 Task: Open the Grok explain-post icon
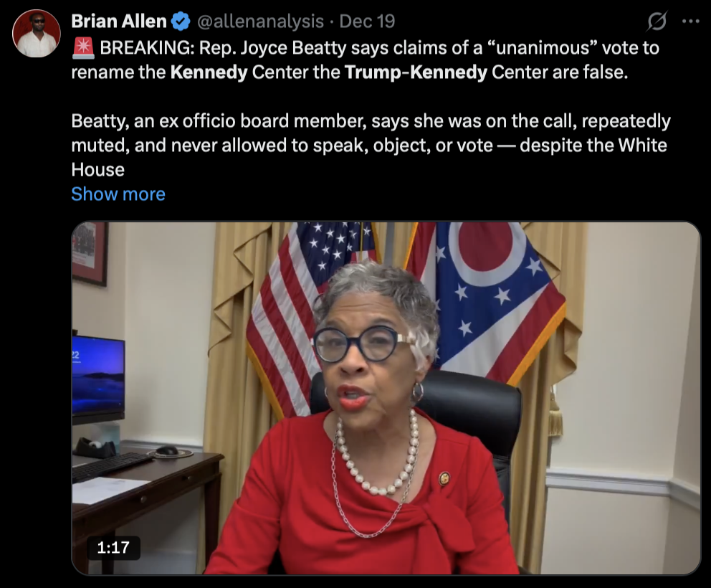pos(657,21)
